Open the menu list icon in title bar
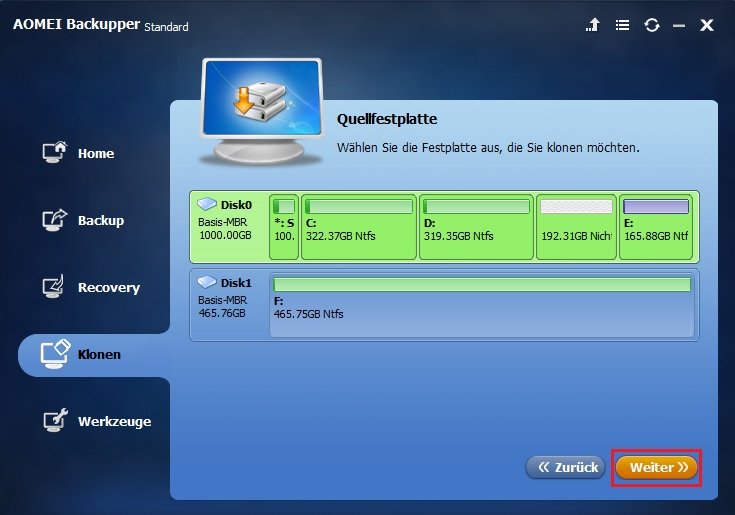The image size is (735, 515). click(622, 25)
